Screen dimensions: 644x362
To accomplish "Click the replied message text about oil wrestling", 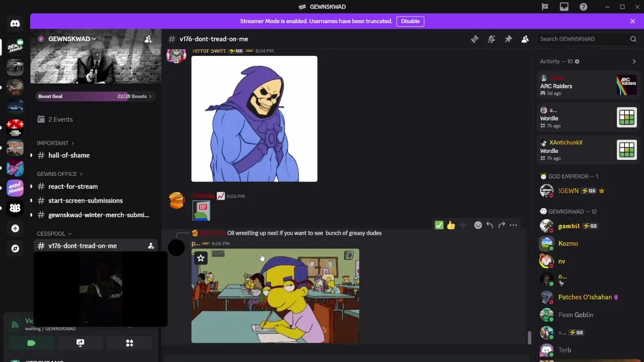I will pos(304,233).
